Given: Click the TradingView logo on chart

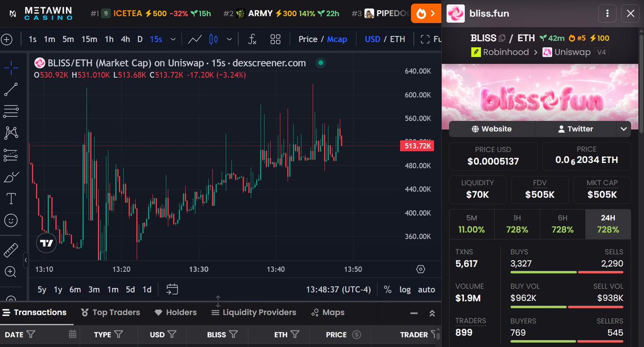Looking at the screenshot, I should pyautogui.click(x=47, y=243).
